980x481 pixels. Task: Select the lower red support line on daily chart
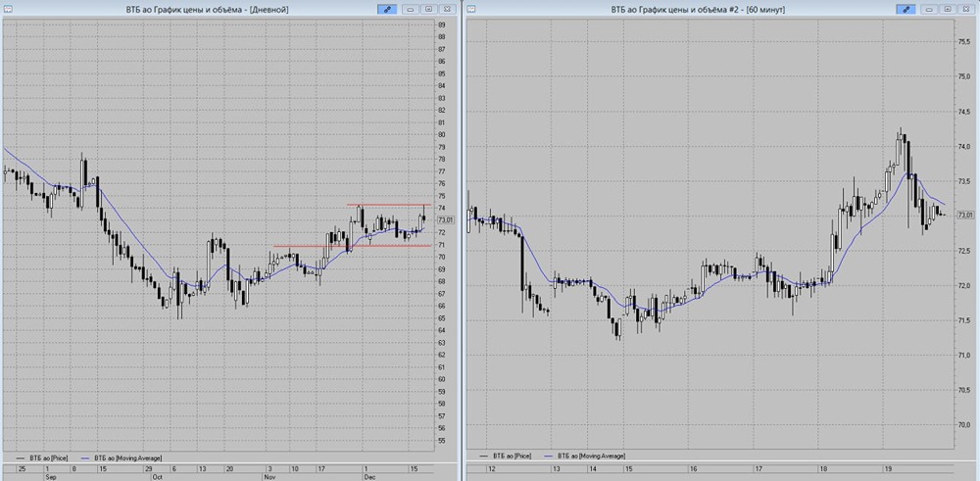pyautogui.click(x=353, y=246)
